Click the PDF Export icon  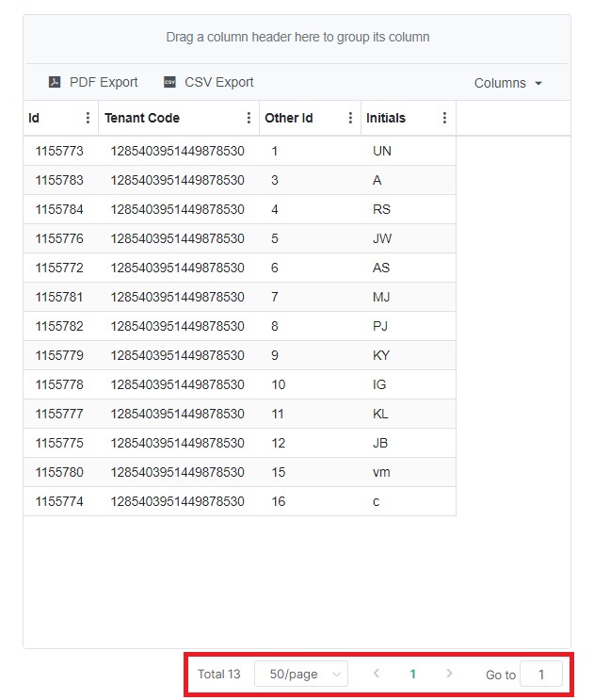55,82
